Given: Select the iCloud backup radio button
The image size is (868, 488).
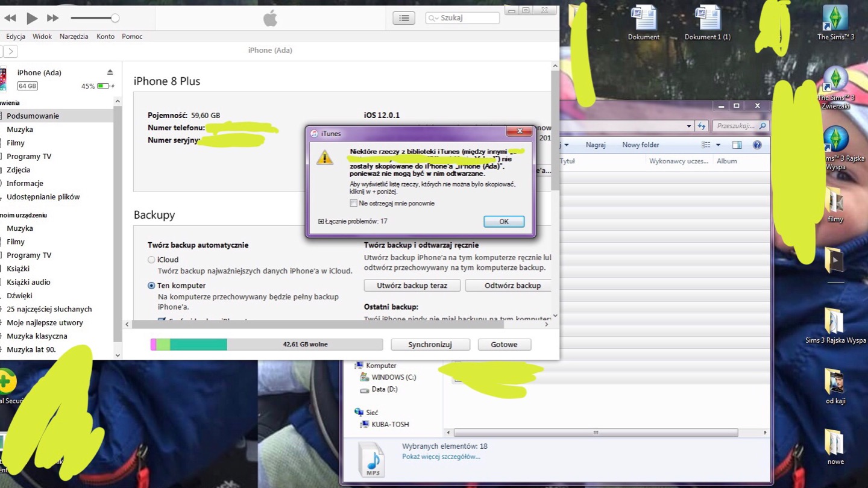Looking at the screenshot, I should click(151, 260).
